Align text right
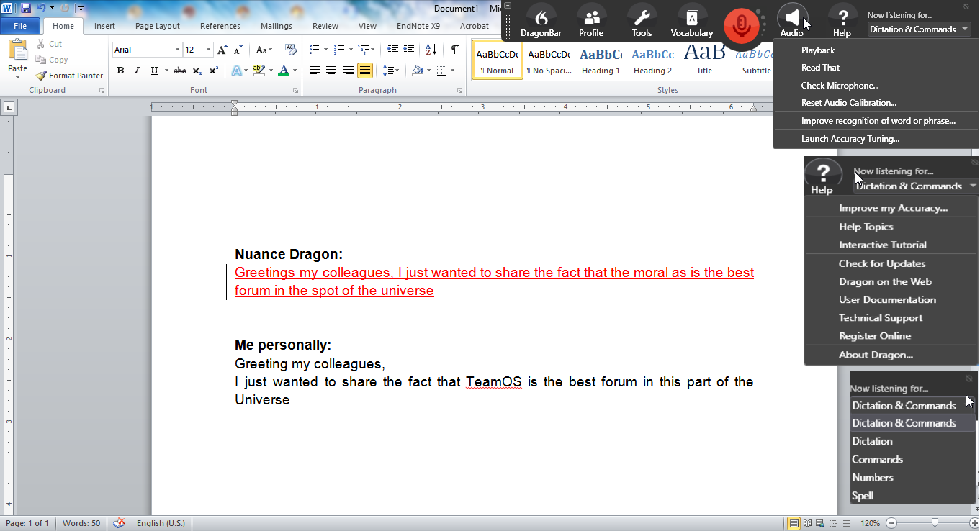The image size is (980, 531). 349,71
